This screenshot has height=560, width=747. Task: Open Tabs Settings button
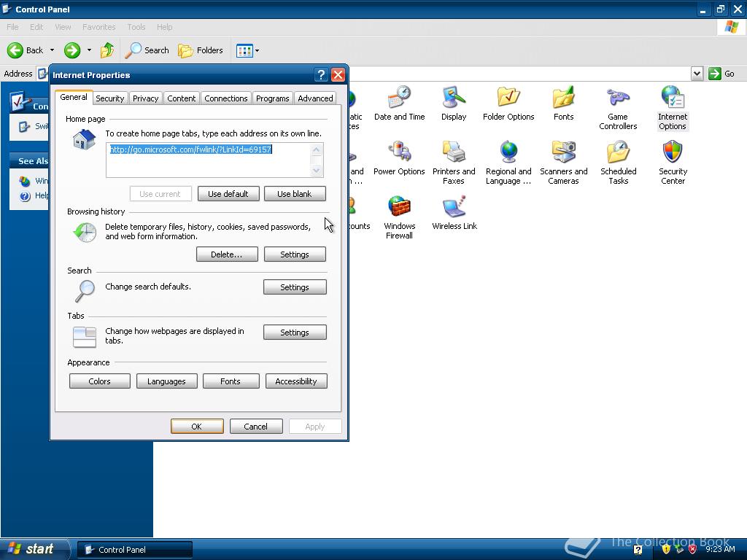(295, 332)
